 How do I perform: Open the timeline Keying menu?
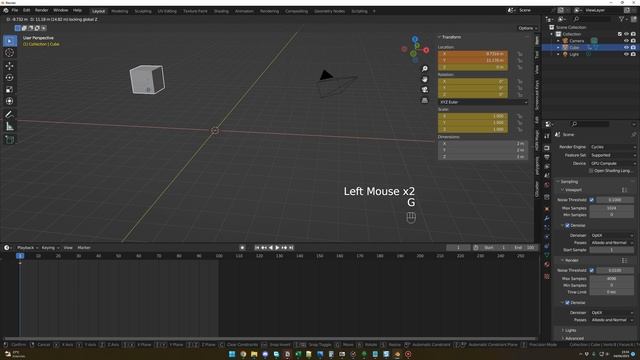coord(50,248)
